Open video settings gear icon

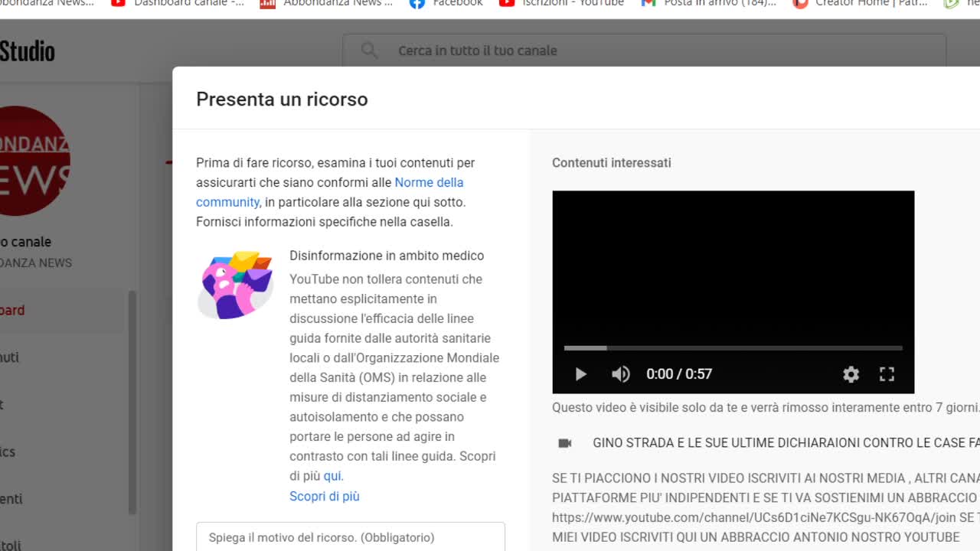pos(851,373)
